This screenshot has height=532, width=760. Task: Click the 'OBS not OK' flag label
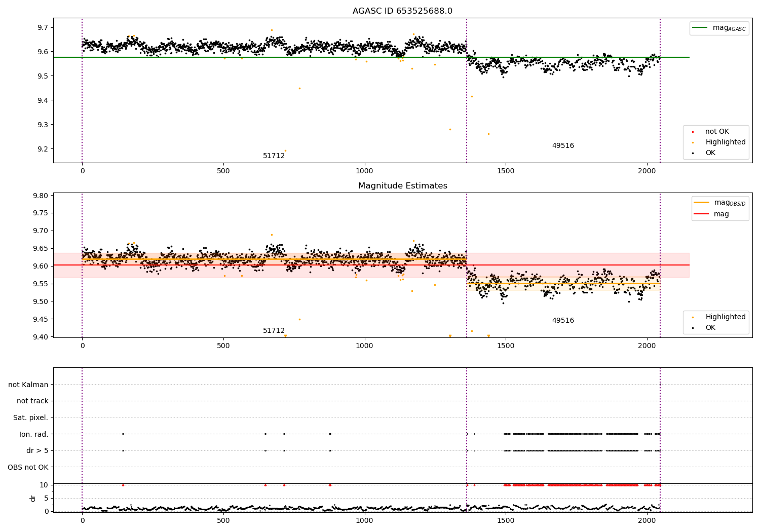(28, 467)
